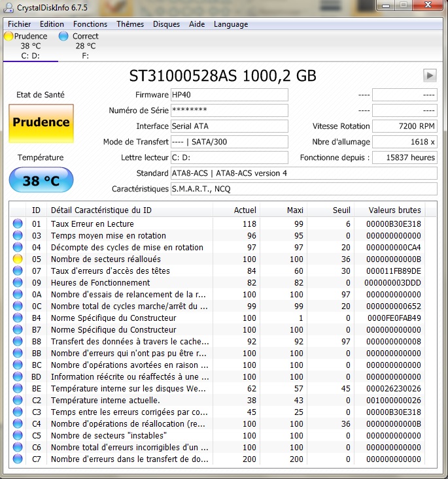This screenshot has width=448, height=479.
Task: Click yellow icon of Nombre de secteurs réalloués
Action: (18, 259)
